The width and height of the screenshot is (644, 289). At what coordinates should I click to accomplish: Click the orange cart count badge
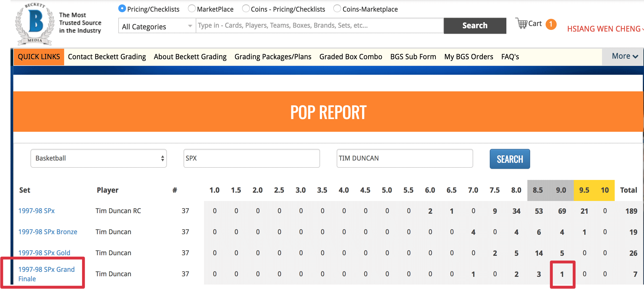click(551, 24)
